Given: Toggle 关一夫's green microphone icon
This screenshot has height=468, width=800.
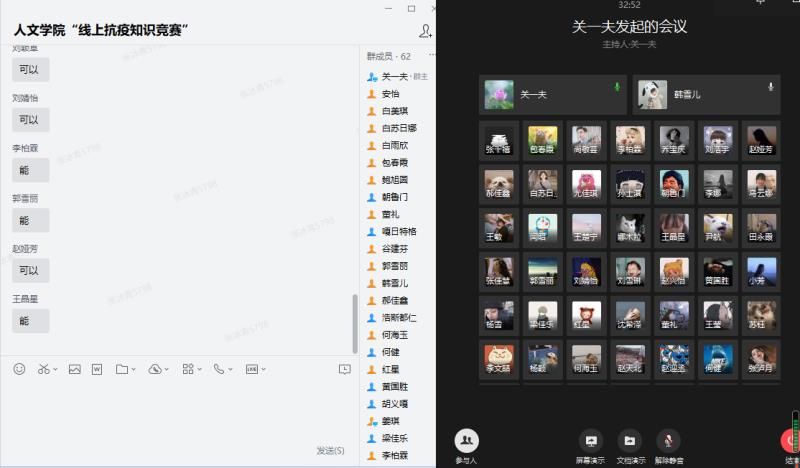Looking at the screenshot, I should click(616, 87).
